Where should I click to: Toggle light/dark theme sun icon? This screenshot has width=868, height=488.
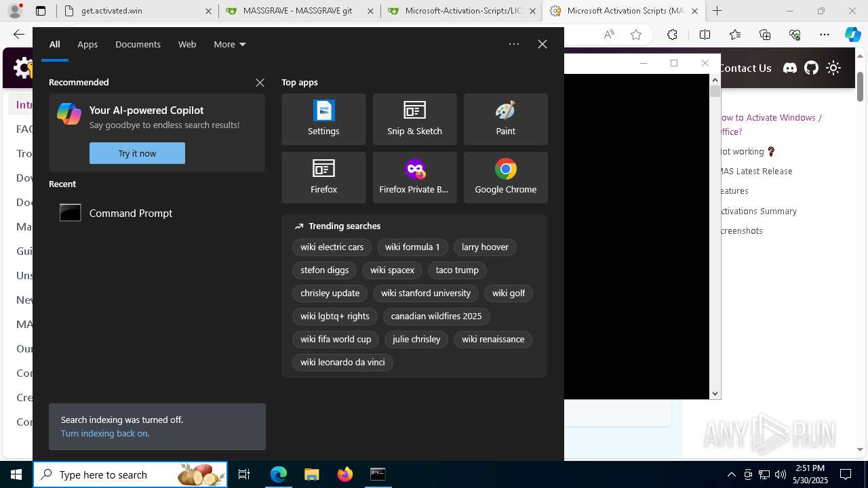click(x=833, y=68)
